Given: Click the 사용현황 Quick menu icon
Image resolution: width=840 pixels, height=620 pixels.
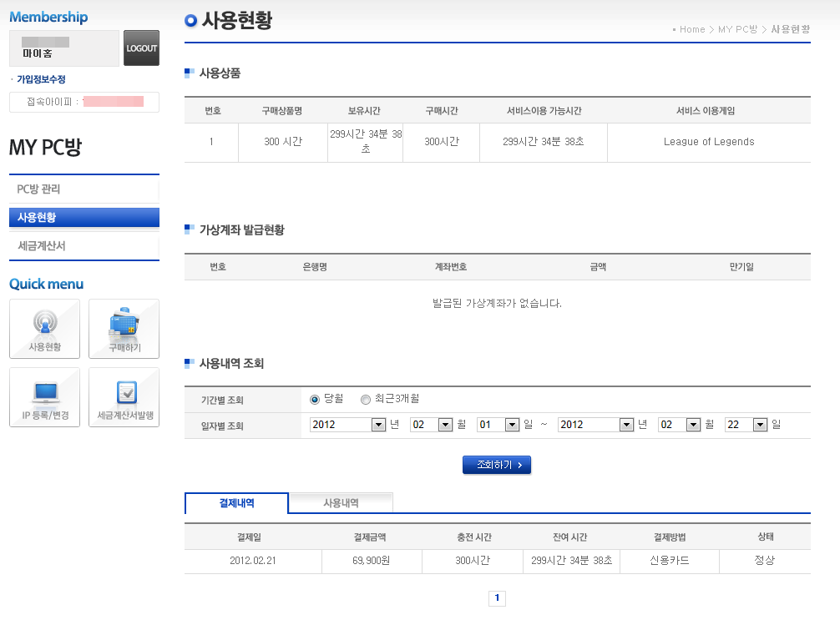Looking at the screenshot, I should coord(44,329).
